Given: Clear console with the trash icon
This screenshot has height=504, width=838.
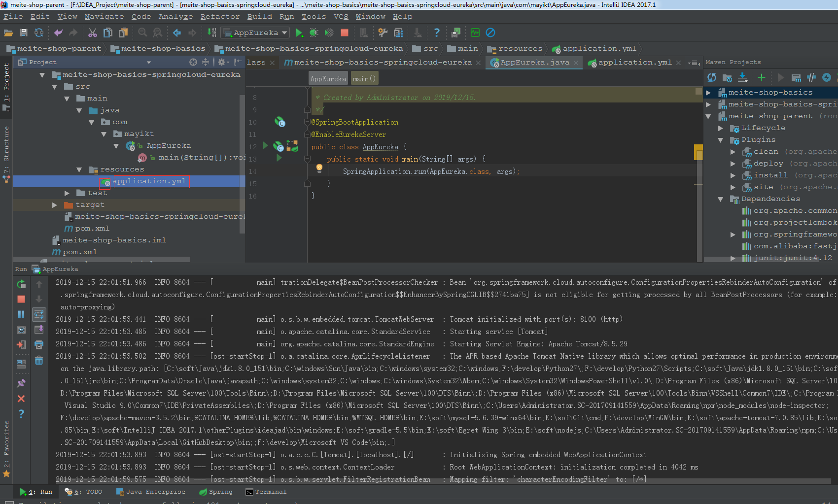Looking at the screenshot, I should point(39,361).
